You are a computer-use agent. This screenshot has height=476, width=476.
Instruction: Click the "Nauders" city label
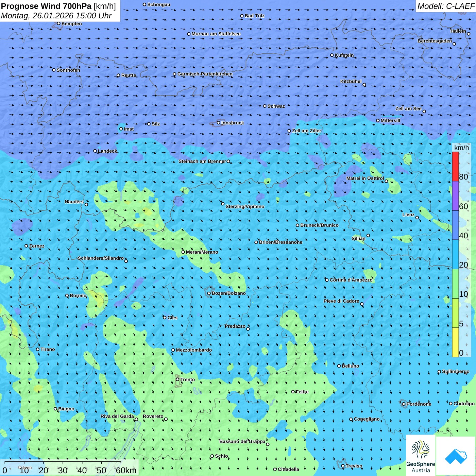click(x=74, y=202)
